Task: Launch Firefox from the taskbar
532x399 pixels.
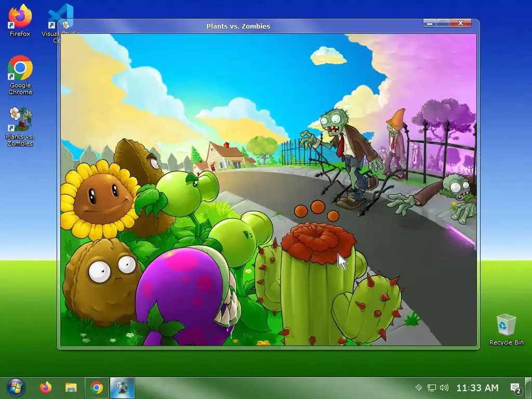Action: pos(46,388)
